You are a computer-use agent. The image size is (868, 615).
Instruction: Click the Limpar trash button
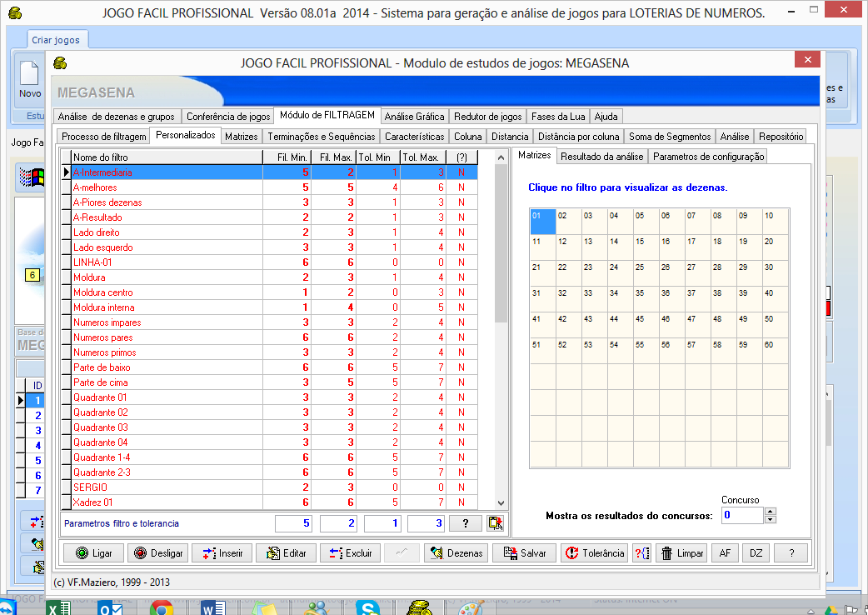682,552
